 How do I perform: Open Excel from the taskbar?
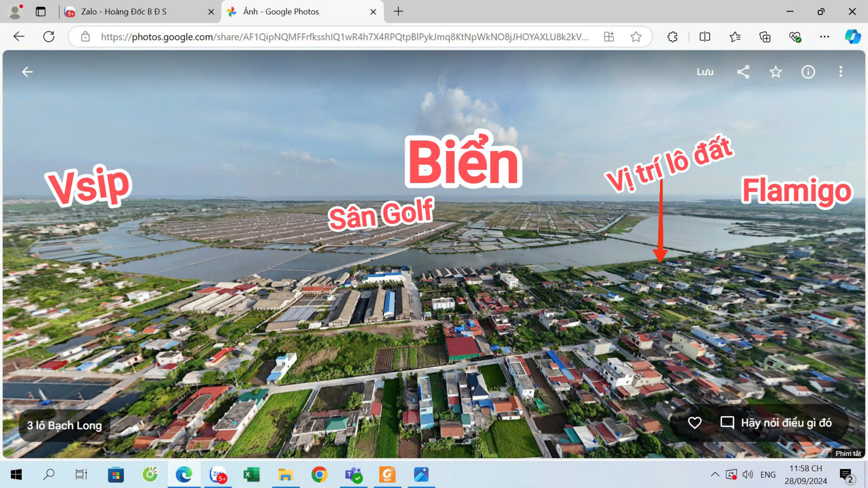click(x=252, y=474)
